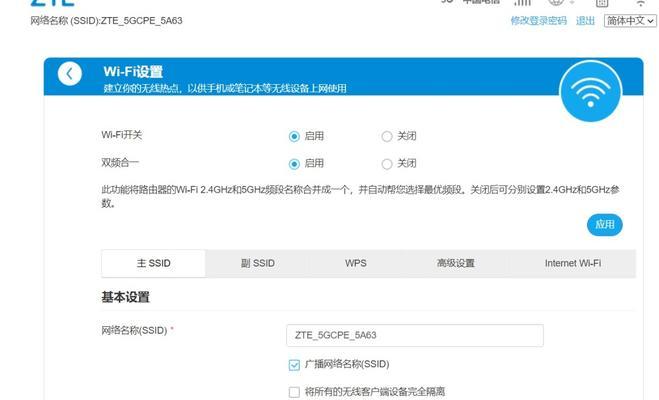This screenshot has height=400, width=659.
Task: Enable the Wi-Fi开关 option
Action: [294, 136]
